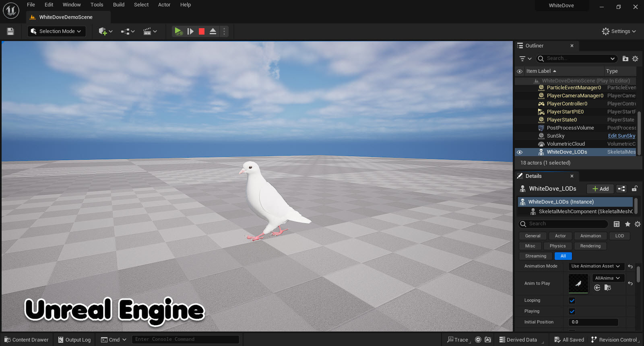Filter Details by Animation category
644x346 pixels.
(590, 236)
